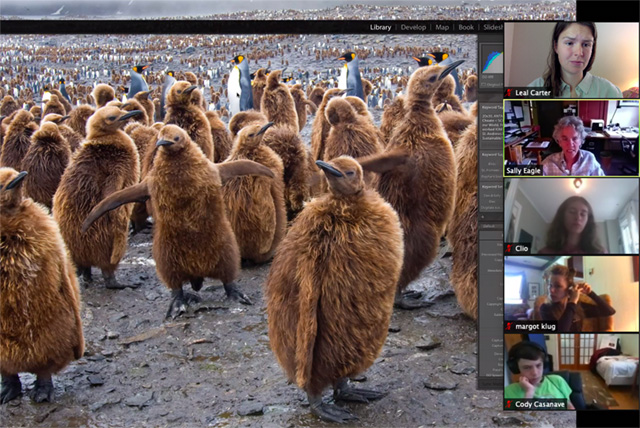Open the Library module tab
Image resolution: width=640 pixels, height=428 pixels.
(380, 27)
